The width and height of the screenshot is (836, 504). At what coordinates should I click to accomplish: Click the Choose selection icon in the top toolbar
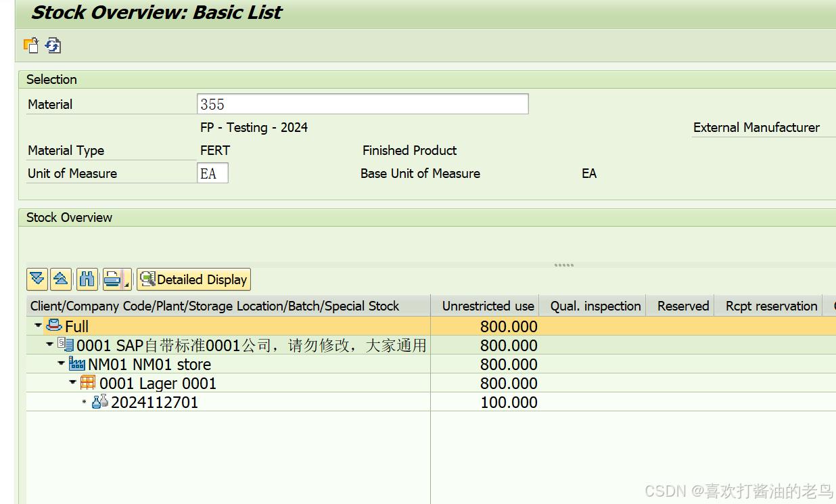coord(30,45)
